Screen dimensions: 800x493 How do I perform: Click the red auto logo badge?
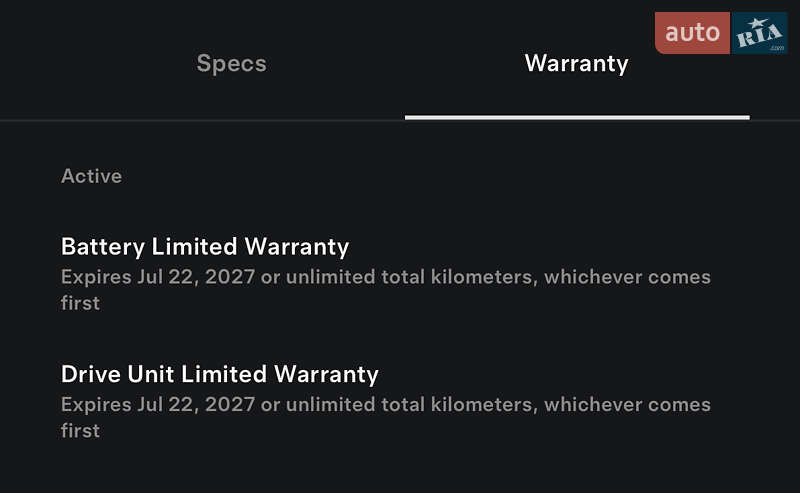pyautogui.click(x=692, y=33)
